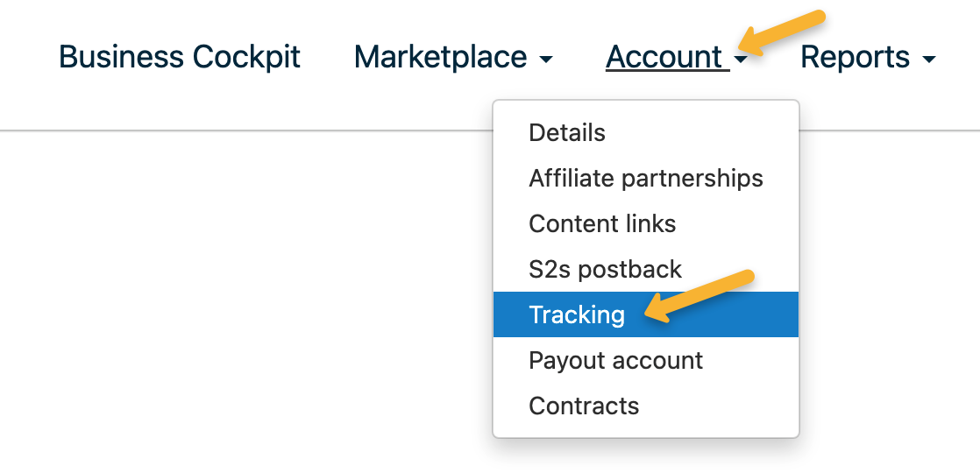
Task: Go to Business Cockpit
Action: tap(180, 57)
